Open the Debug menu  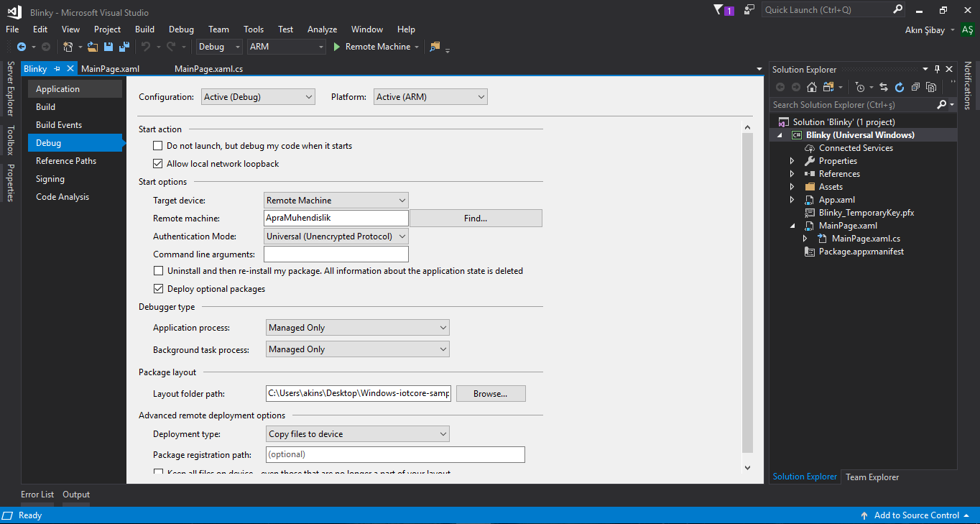coord(181,29)
